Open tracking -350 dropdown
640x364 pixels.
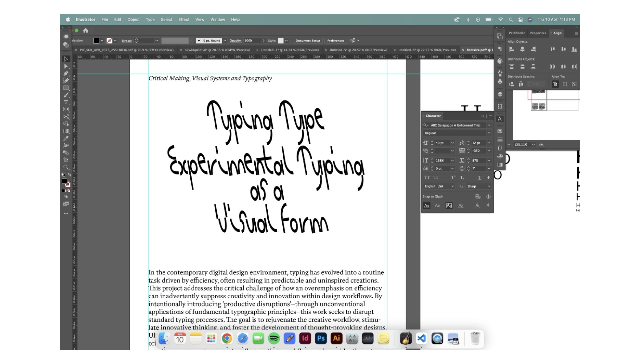coord(489,151)
